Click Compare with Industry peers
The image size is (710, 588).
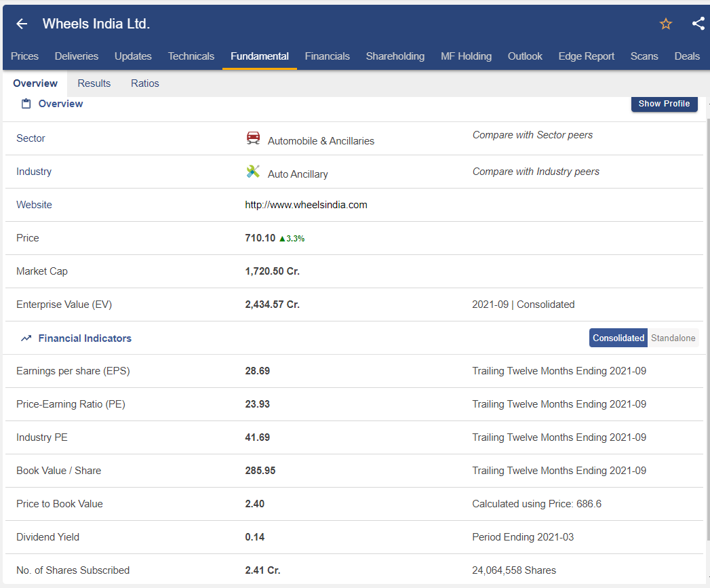(x=536, y=172)
